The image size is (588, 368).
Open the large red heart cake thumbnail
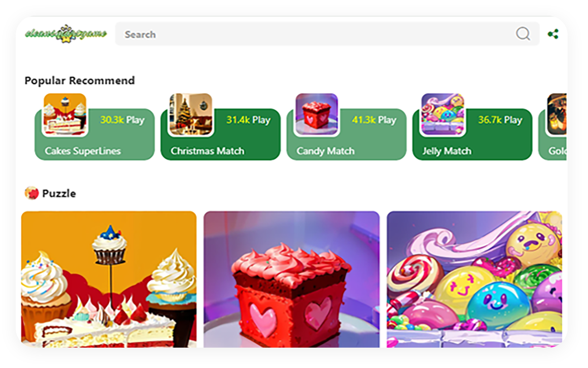[x=292, y=279]
